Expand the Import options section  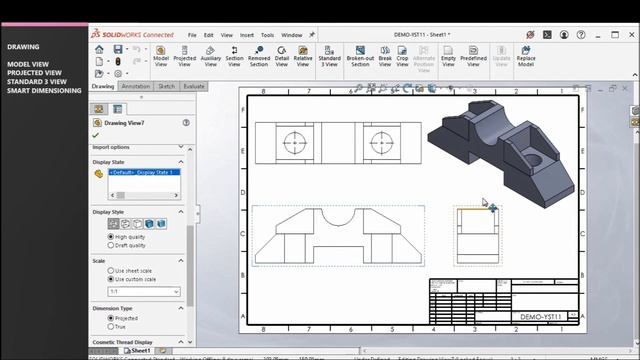[x=181, y=147]
